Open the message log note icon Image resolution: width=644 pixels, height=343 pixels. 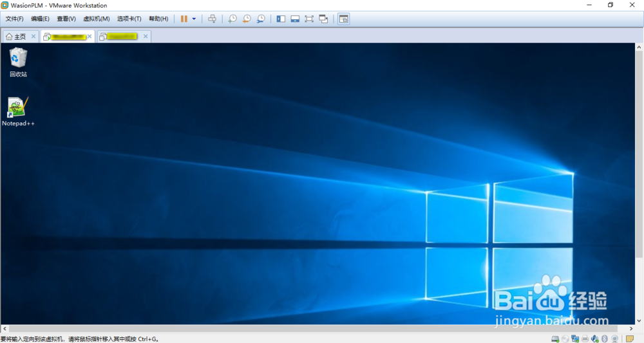click(630, 339)
